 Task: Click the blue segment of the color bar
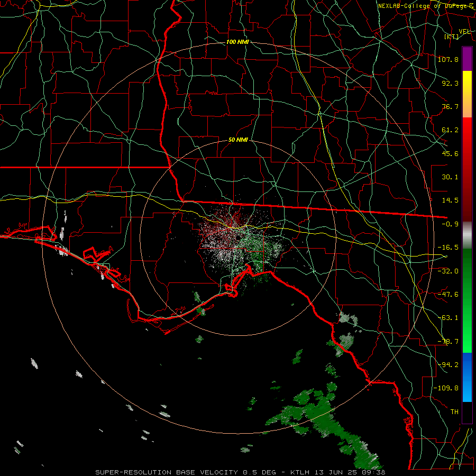pyautogui.click(x=467, y=377)
